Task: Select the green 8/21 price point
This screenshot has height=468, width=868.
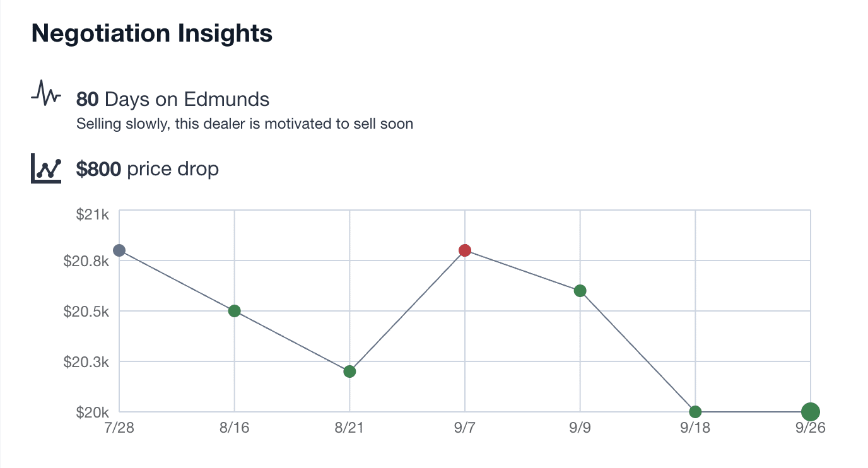Action: coord(349,371)
